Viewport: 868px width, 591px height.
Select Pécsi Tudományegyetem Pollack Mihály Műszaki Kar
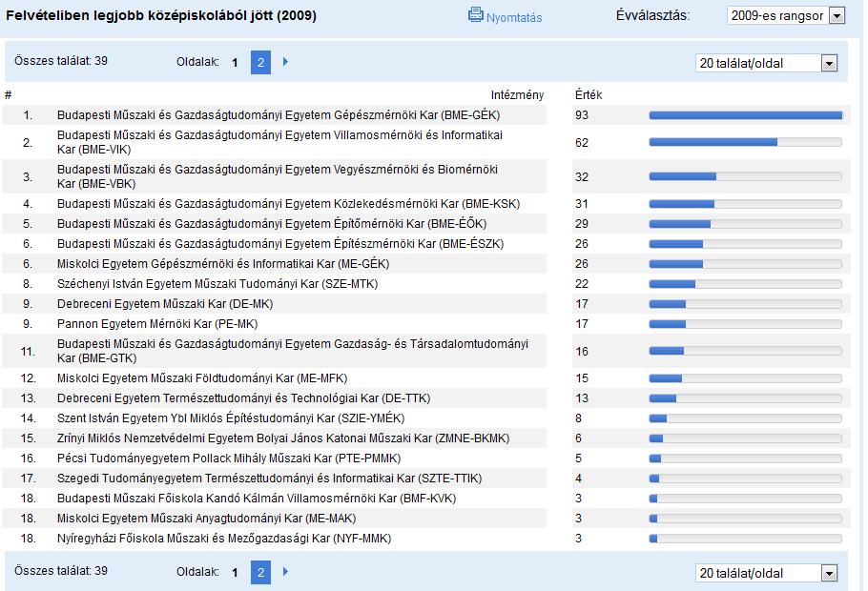click(229, 459)
